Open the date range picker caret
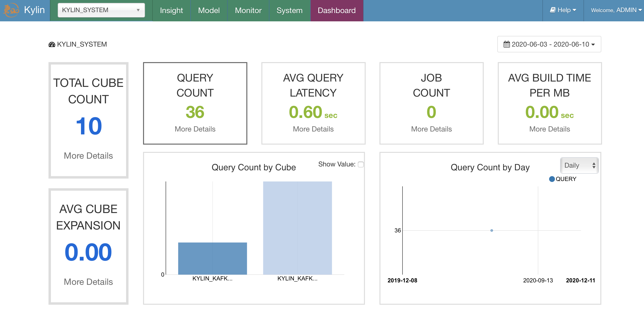Image resolution: width=644 pixels, height=328 pixels. tap(593, 45)
